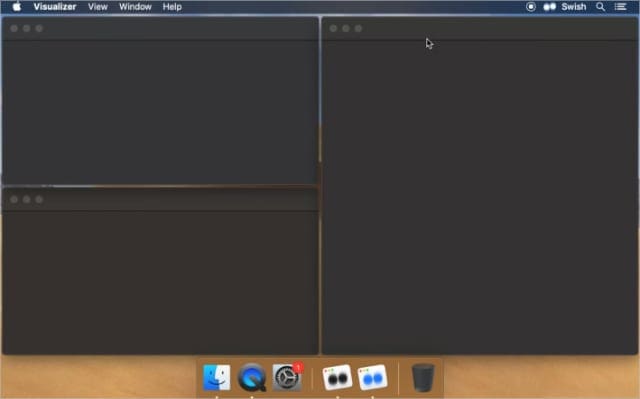Open the Help menu
Image resolution: width=640 pixels, height=399 pixels.
click(x=172, y=7)
